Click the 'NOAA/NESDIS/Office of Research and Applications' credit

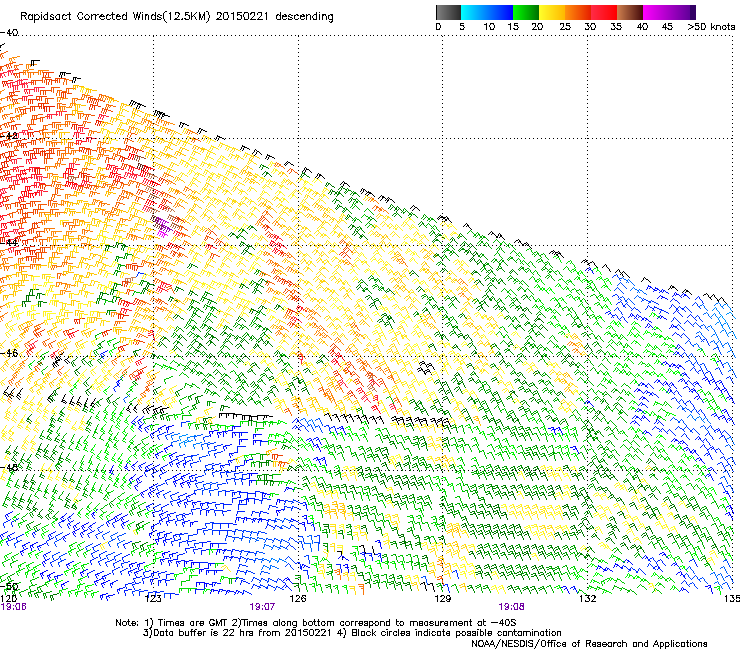(x=589, y=644)
